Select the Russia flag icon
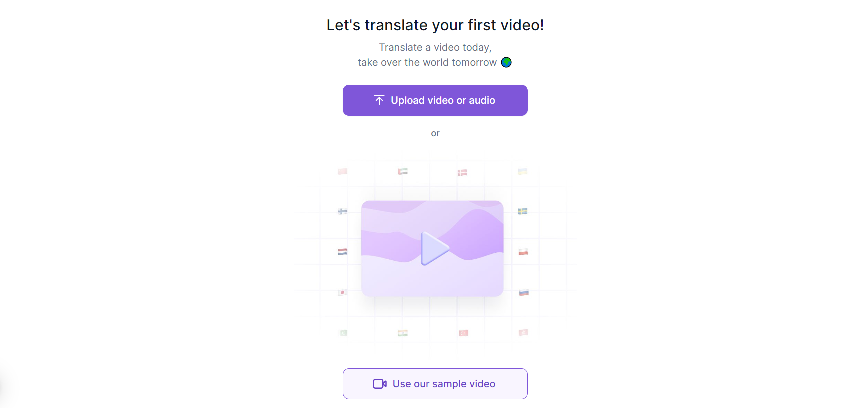 point(523,292)
